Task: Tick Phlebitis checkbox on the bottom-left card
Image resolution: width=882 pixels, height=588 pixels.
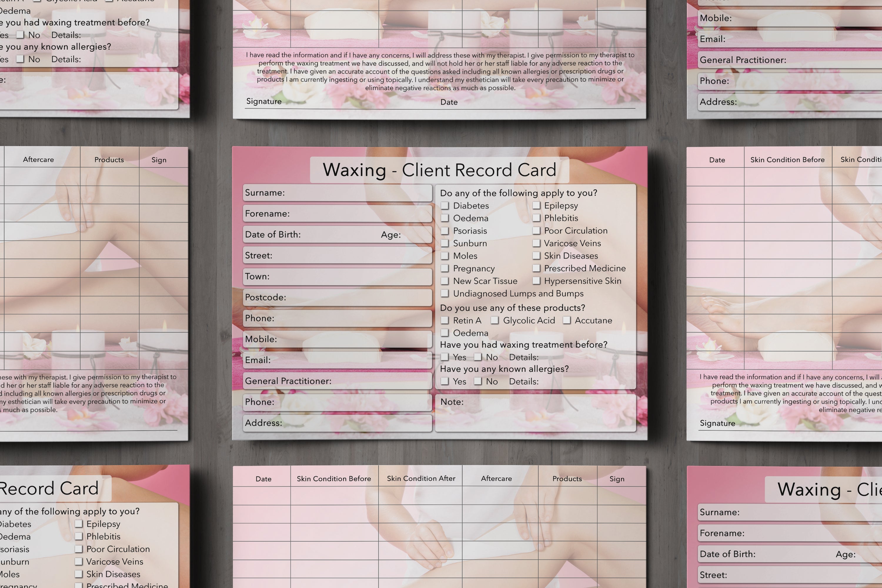Action: point(78,536)
